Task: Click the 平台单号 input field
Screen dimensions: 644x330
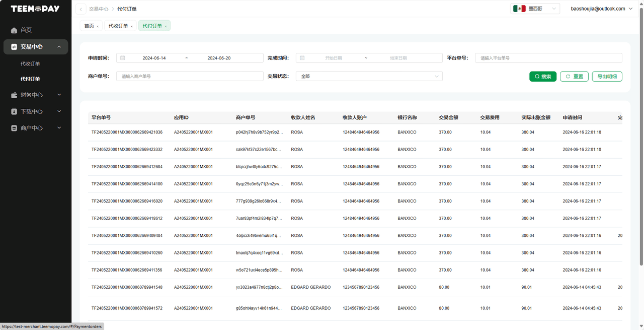Action: (548, 58)
